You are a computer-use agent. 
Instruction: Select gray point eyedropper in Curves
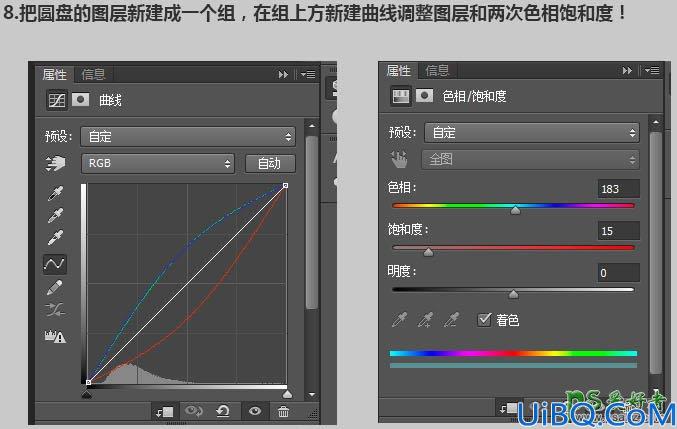coord(55,215)
